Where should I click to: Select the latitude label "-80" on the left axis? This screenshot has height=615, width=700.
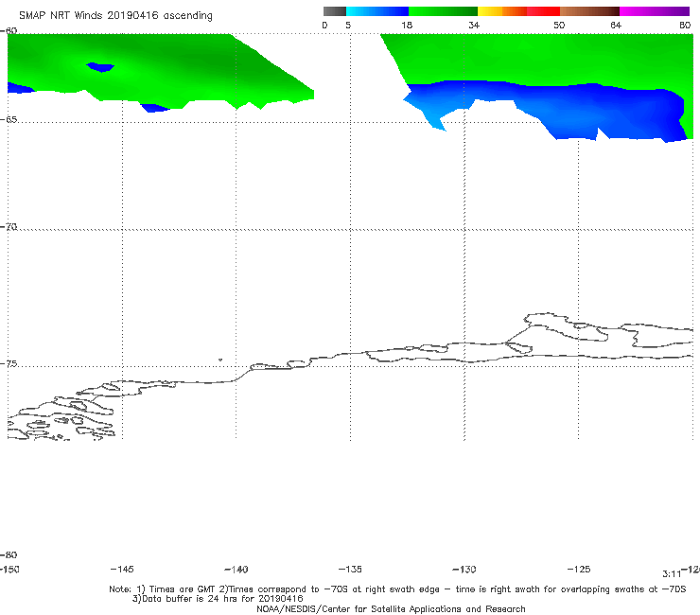tap(9, 554)
